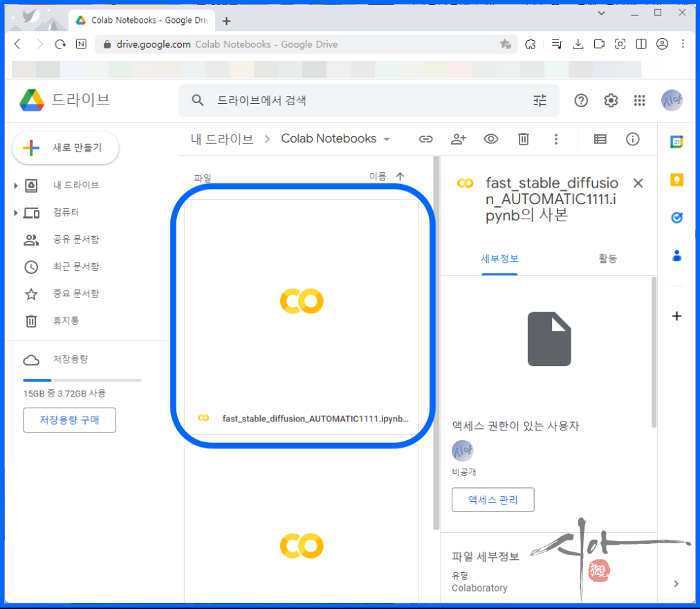Open the Help question mark menu

[581, 100]
